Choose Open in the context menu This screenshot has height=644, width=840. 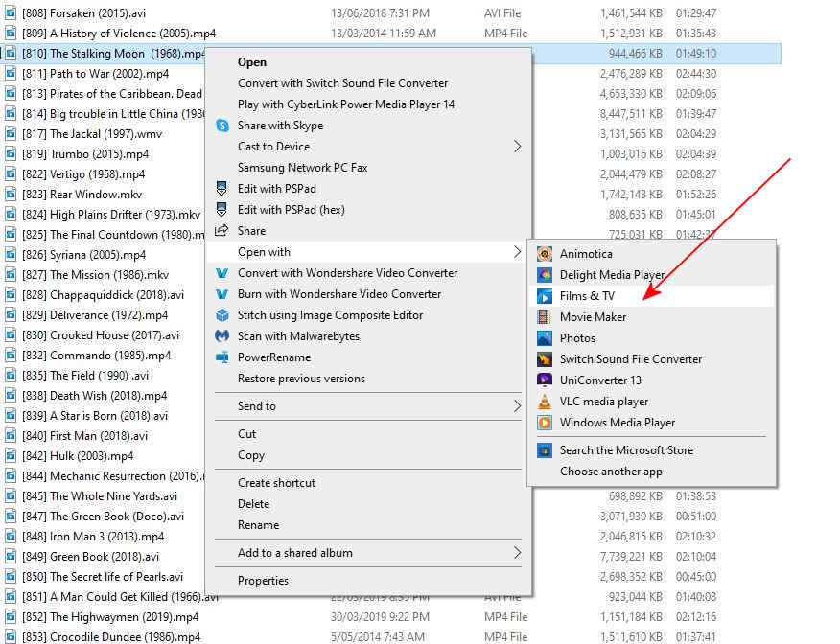point(252,62)
